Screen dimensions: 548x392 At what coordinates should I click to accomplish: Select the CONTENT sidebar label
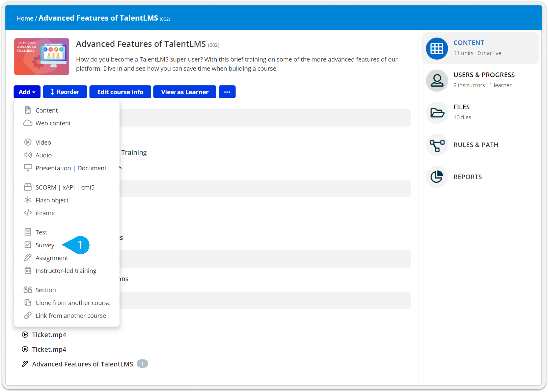pos(469,43)
